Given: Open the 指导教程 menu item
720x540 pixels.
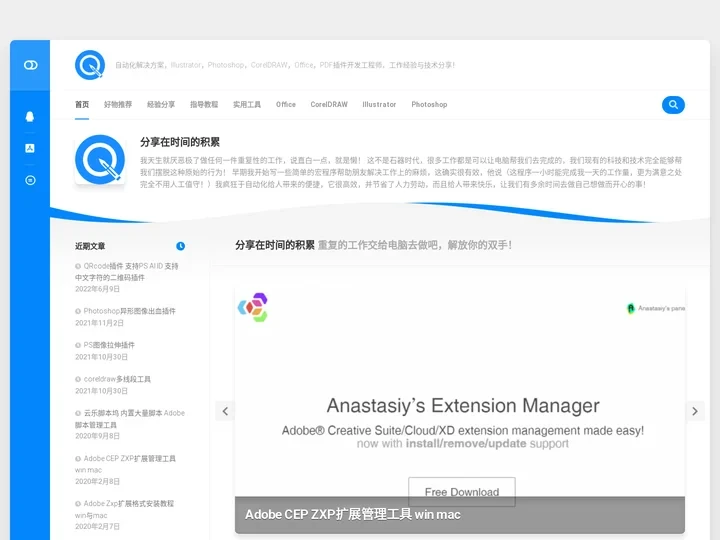Looking at the screenshot, I should (204, 105).
